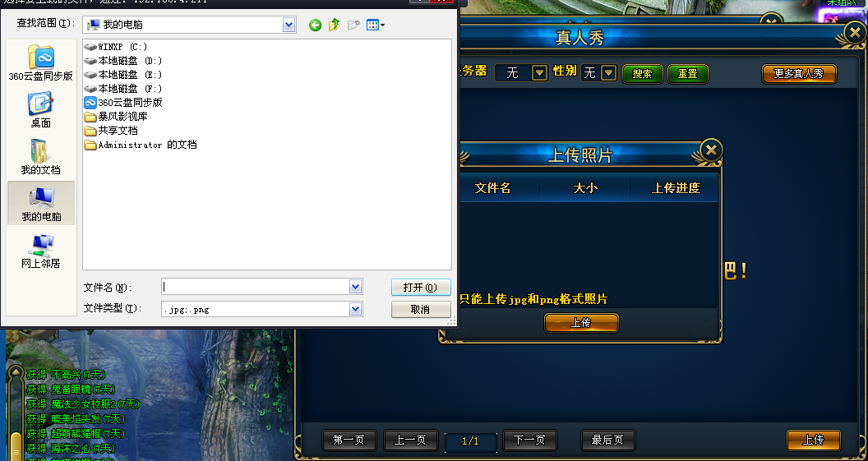Select the 暴风影视库 folder
868x461 pixels.
116,117
